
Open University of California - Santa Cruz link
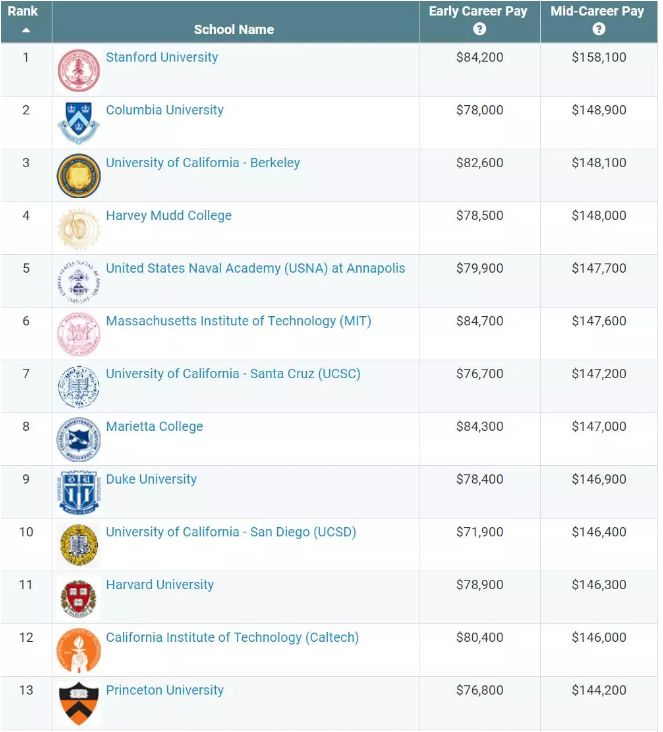pyautogui.click(x=233, y=373)
